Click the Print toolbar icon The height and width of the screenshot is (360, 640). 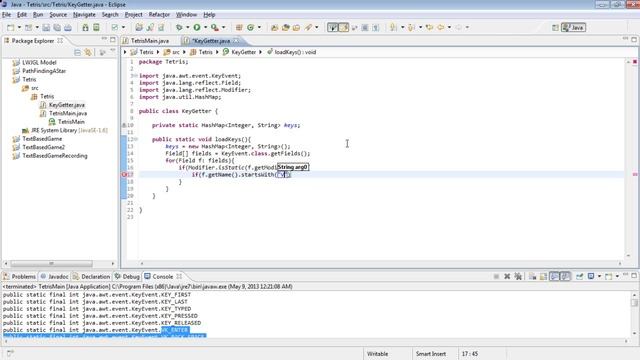click(68, 27)
